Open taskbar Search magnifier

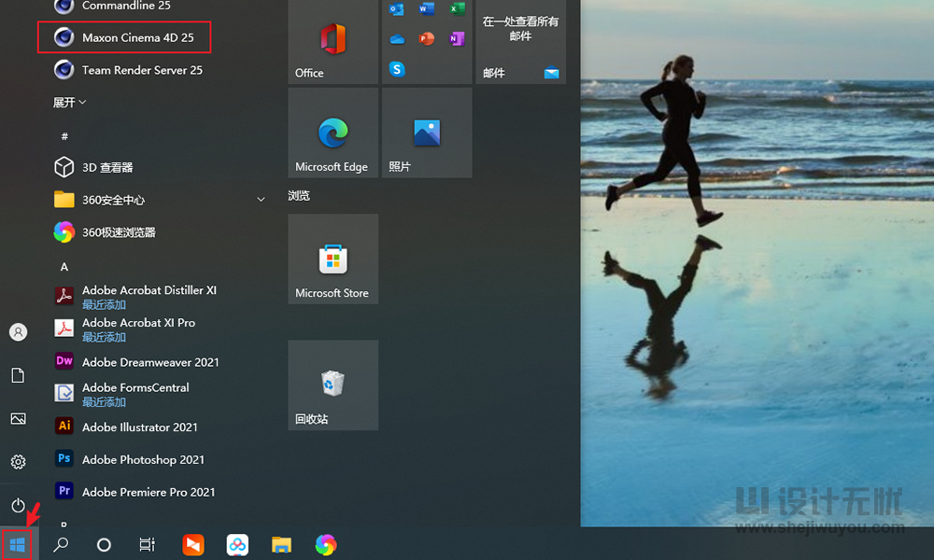click(x=61, y=544)
